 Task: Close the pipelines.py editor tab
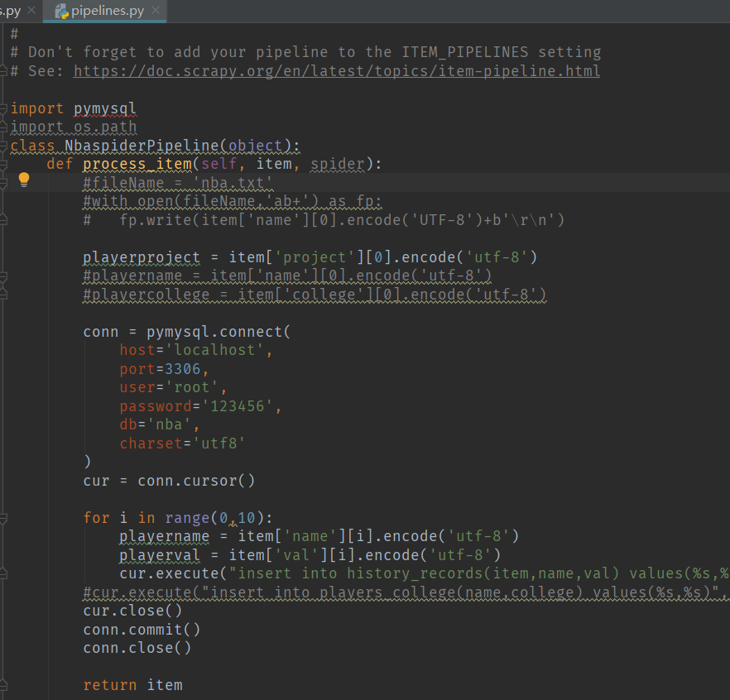coord(155,12)
